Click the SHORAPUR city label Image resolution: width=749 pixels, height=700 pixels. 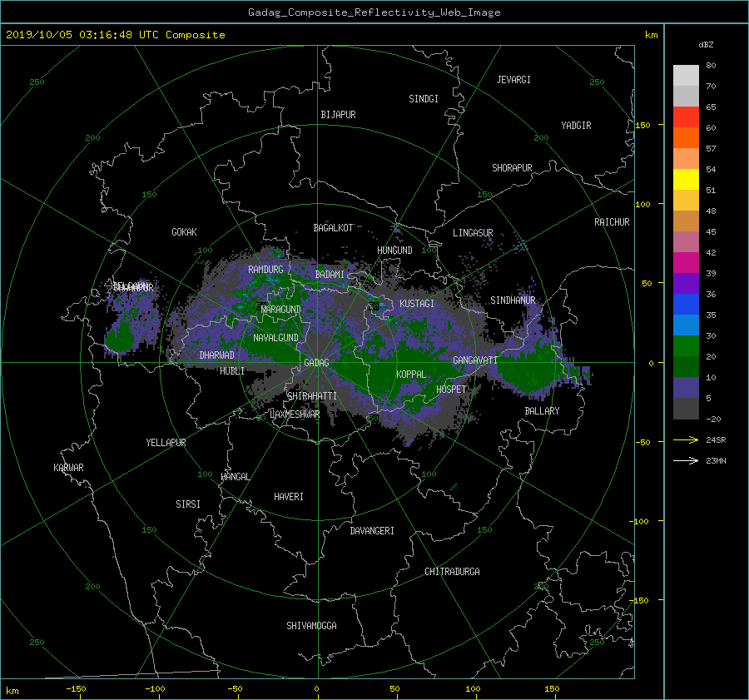click(x=512, y=168)
